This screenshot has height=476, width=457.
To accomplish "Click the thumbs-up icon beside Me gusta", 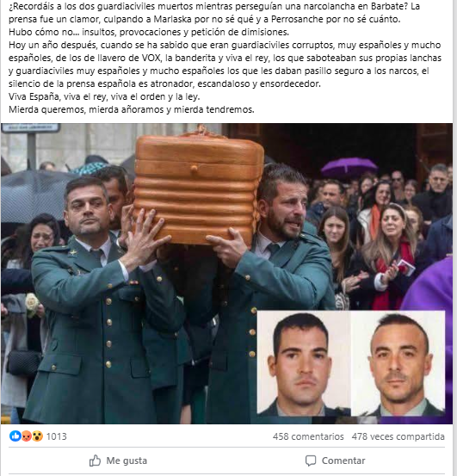I will click(x=95, y=461).
